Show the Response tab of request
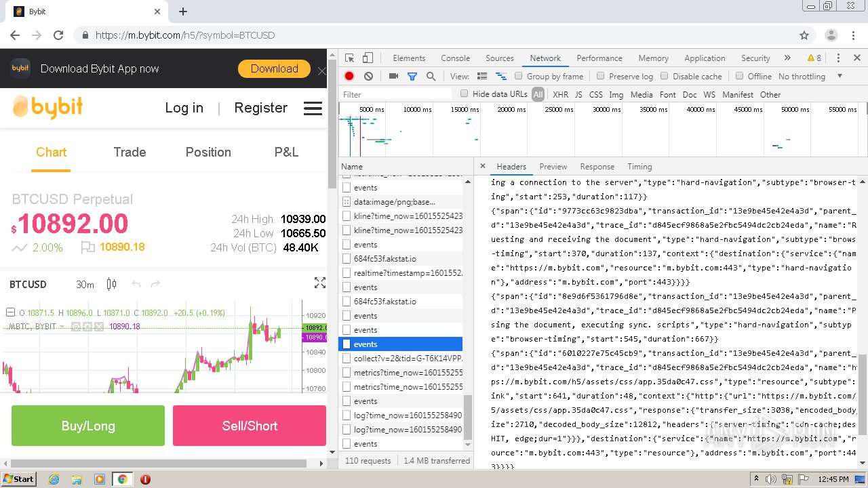 (x=597, y=167)
